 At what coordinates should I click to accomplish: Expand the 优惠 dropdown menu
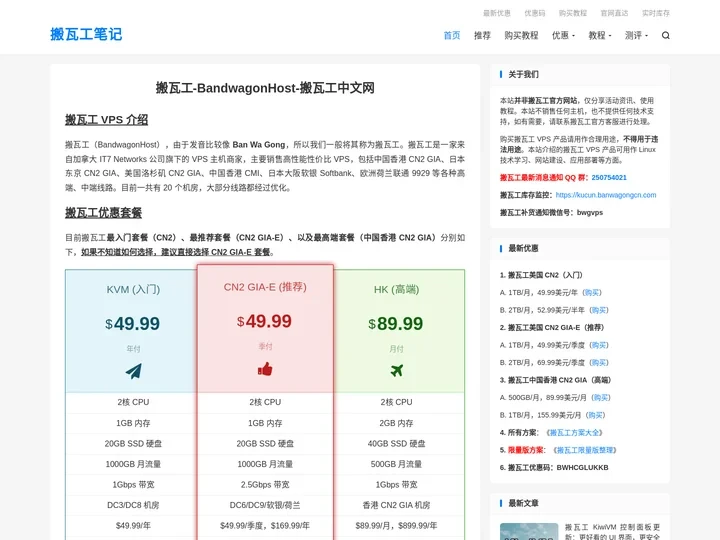point(563,35)
